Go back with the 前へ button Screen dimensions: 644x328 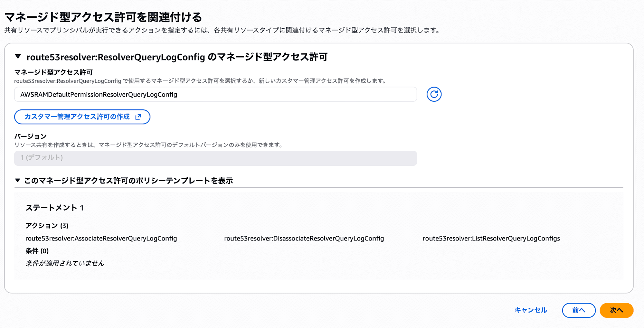click(x=578, y=310)
